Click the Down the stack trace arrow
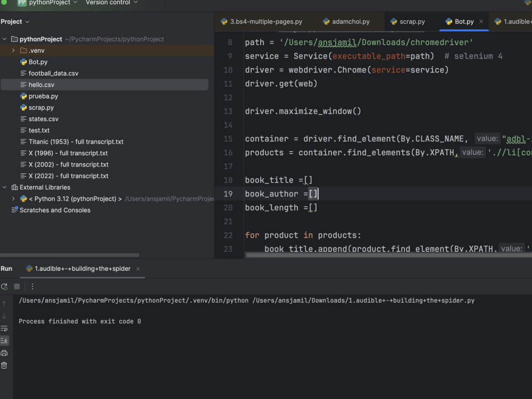 [4, 316]
